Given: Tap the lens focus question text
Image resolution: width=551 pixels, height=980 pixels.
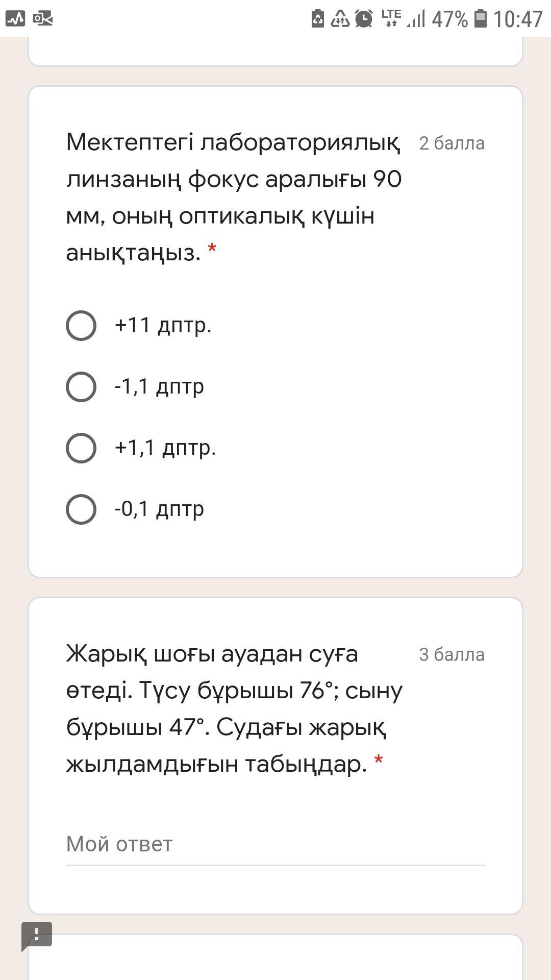Looking at the screenshot, I should tap(234, 197).
